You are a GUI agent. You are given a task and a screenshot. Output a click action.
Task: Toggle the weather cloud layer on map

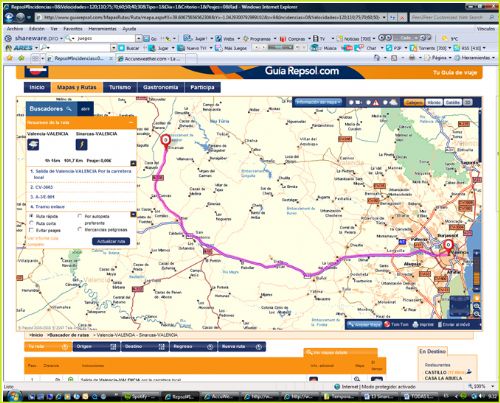point(385,102)
